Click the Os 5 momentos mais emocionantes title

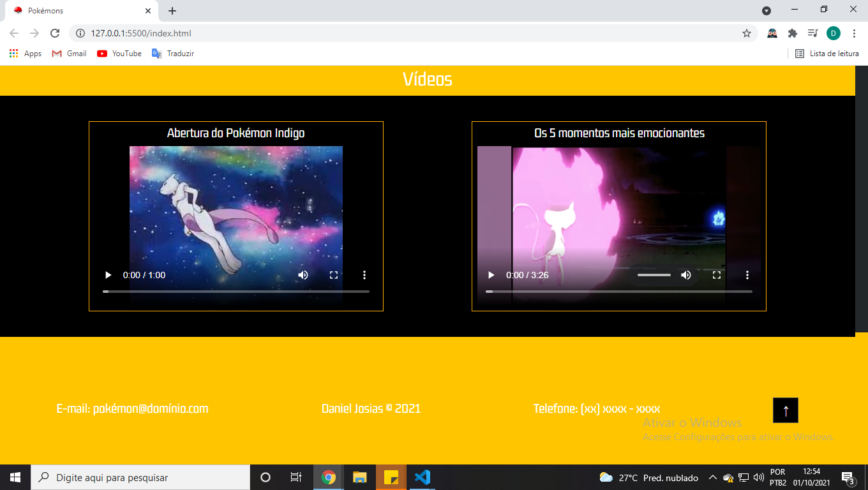(x=619, y=133)
